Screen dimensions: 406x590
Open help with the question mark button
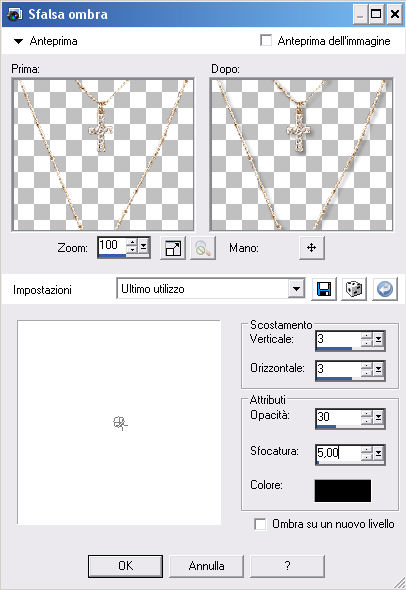(x=287, y=566)
